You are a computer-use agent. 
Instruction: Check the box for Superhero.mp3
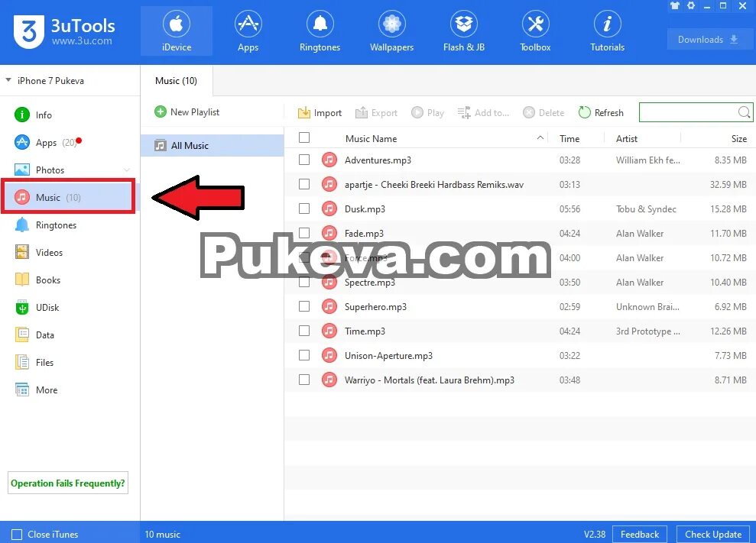tap(303, 306)
